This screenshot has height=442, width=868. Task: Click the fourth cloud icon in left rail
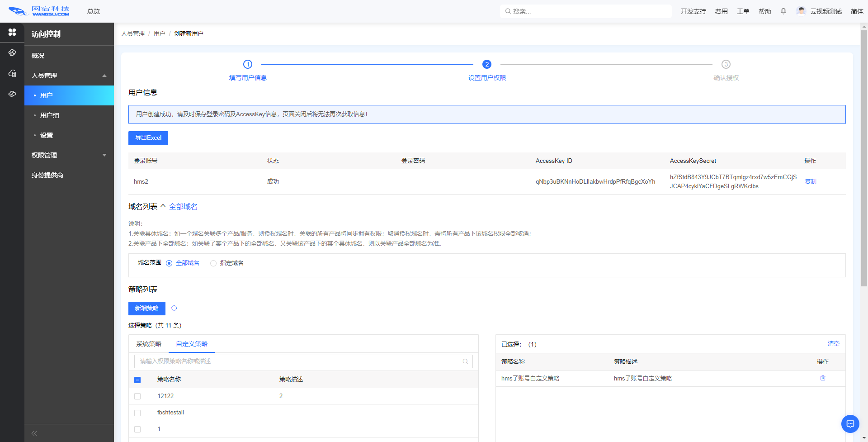(12, 94)
